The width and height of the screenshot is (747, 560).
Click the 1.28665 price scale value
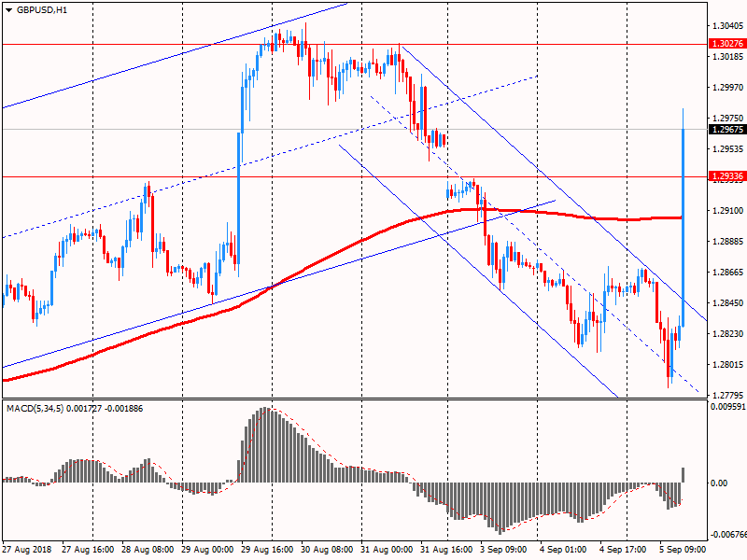[727, 273]
